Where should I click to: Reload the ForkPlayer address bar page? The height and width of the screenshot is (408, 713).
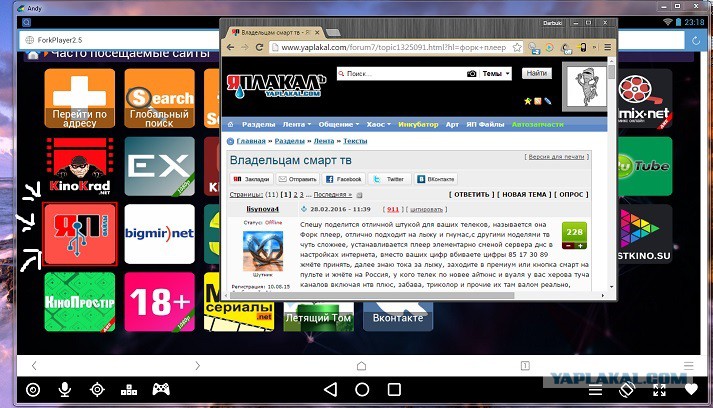696,40
